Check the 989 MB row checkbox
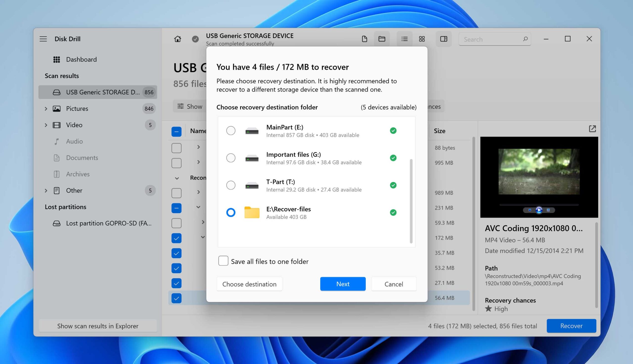Screen dimensions: 633x364 (177, 193)
